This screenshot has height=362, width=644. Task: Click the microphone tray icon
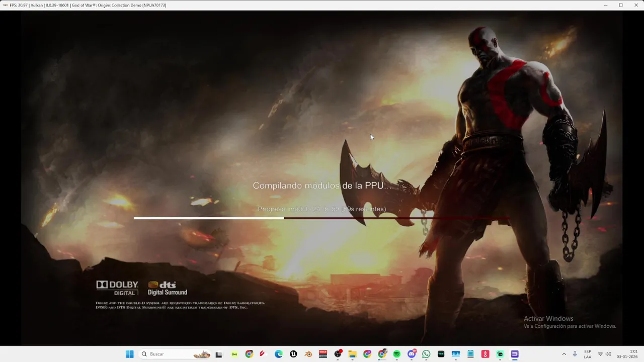pos(575,354)
